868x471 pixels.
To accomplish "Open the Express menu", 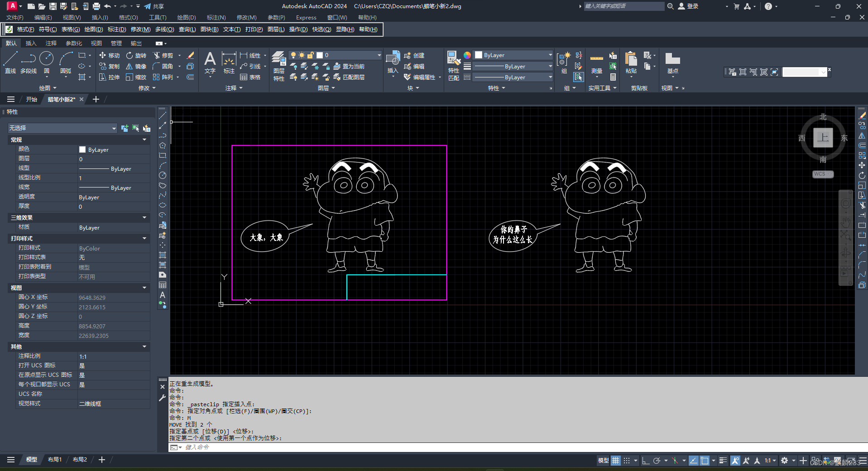I will coord(306,18).
